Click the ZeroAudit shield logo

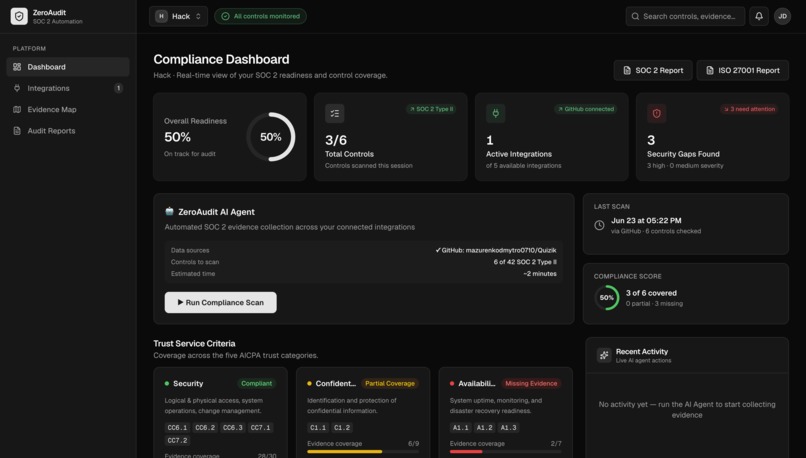pyautogui.click(x=19, y=16)
